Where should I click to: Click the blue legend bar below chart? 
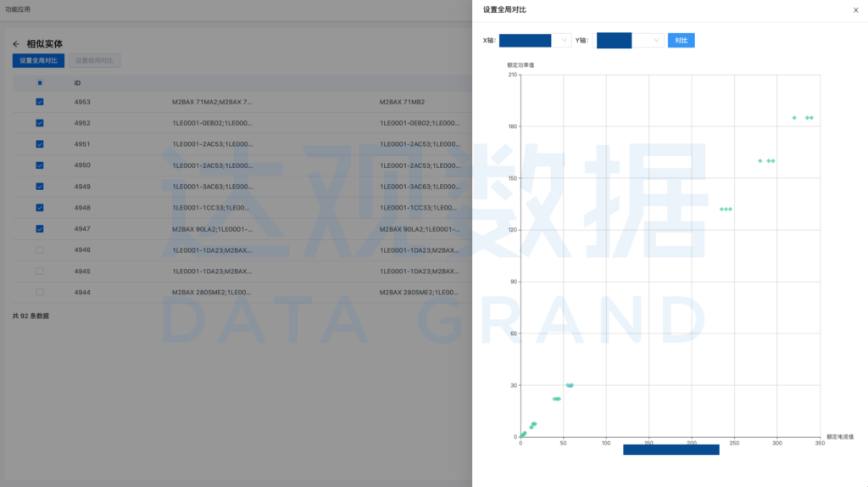pos(670,450)
